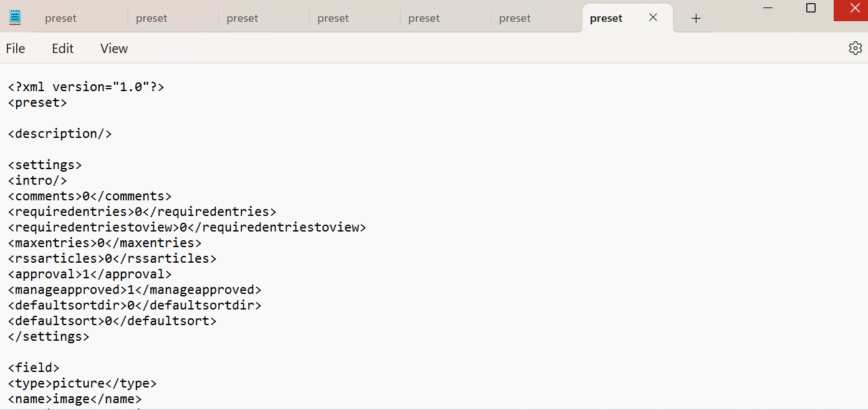Place cursor in the approval setting line

click(x=90, y=274)
